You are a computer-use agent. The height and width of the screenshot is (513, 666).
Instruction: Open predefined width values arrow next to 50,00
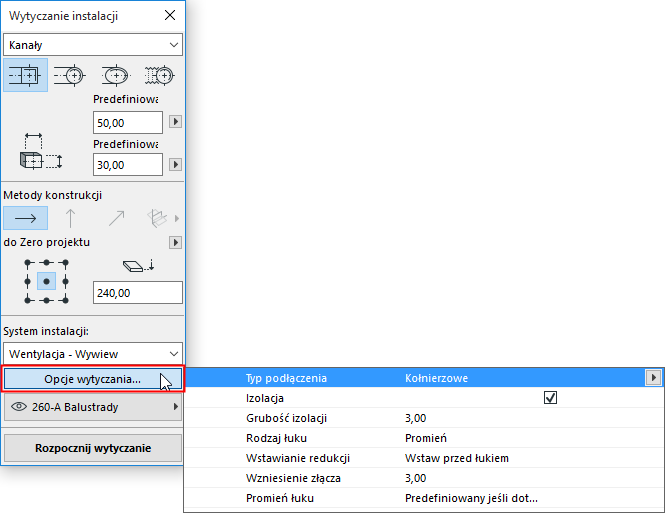pyautogui.click(x=175, y=122)
